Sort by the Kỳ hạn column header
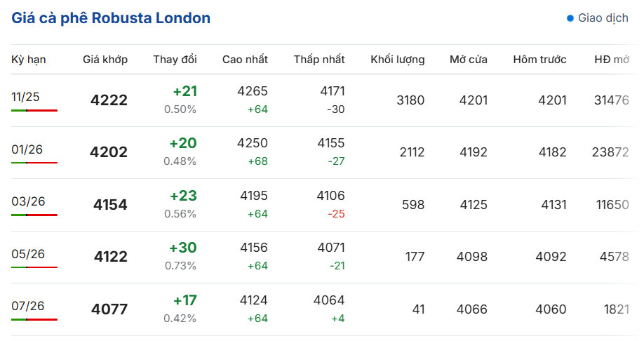The height and width of the screenshot is (341, 644). (x=28, y=60)
